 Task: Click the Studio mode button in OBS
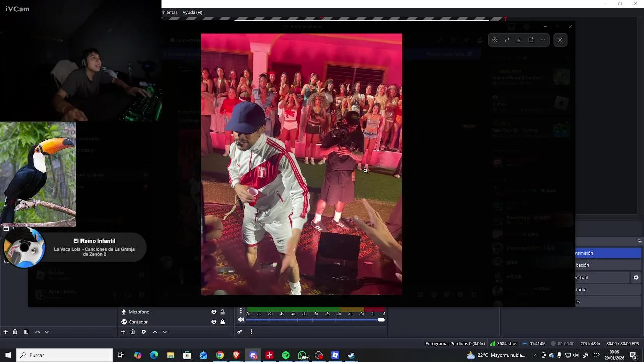(x=608, y=290)
